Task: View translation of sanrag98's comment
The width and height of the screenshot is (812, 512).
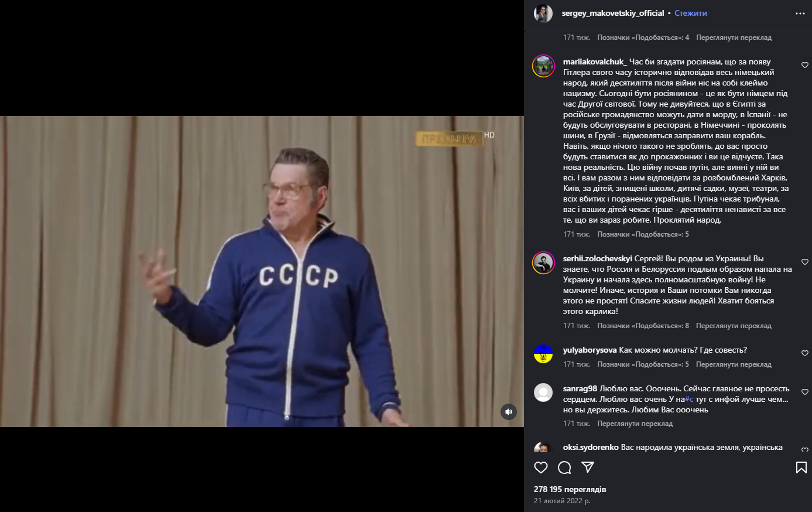Action: (635, 424)
